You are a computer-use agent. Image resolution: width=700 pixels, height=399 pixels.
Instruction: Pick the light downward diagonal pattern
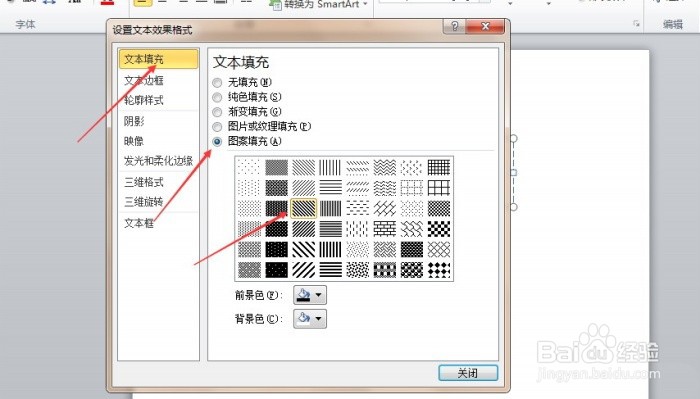(x=303, y=168)
